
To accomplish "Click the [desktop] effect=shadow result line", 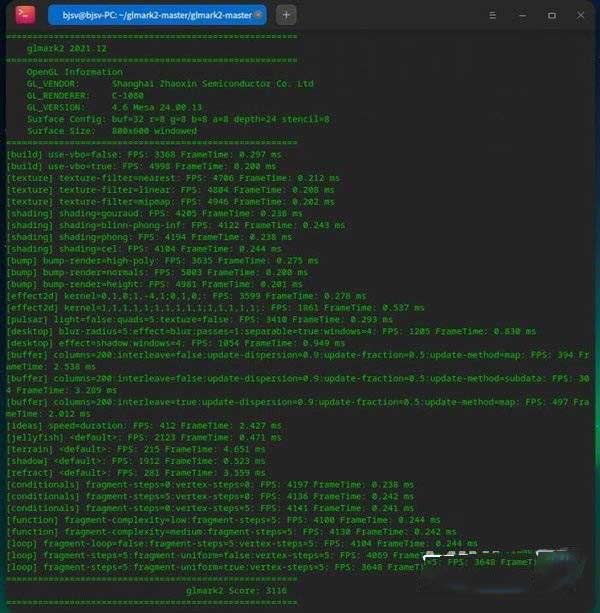I will 176,343.
